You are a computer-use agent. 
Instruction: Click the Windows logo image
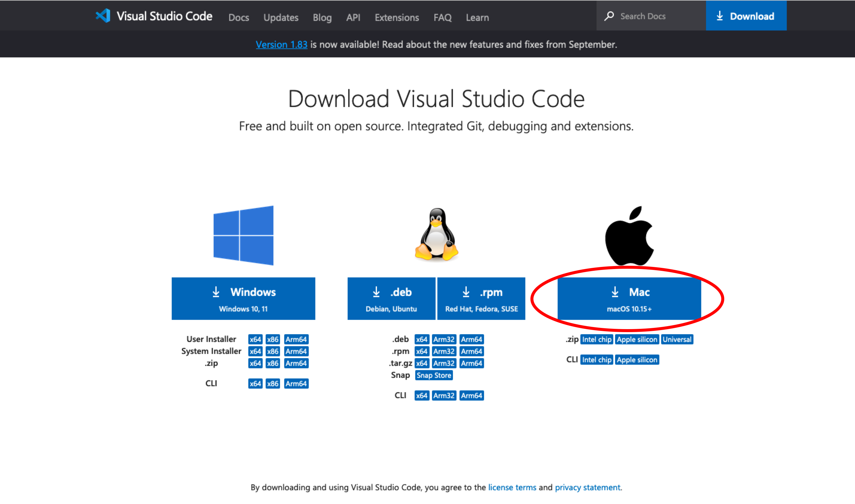(x=243, y=235)
